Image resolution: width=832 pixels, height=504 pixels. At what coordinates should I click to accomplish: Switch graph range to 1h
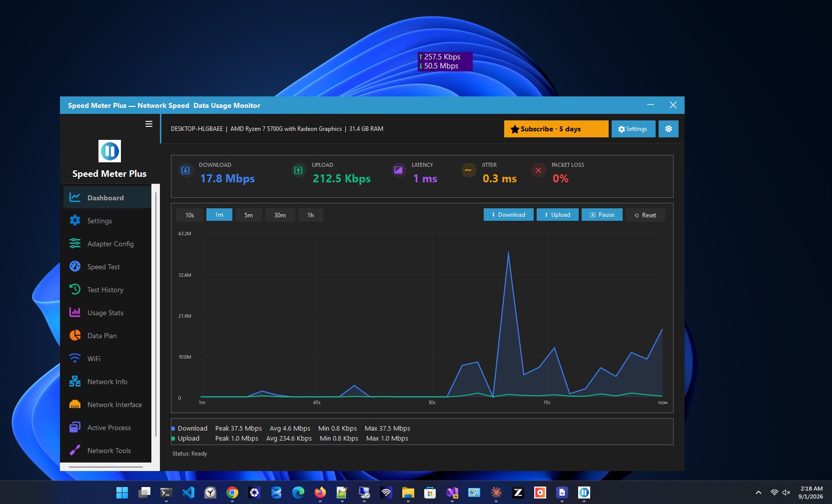click(311, 215)
